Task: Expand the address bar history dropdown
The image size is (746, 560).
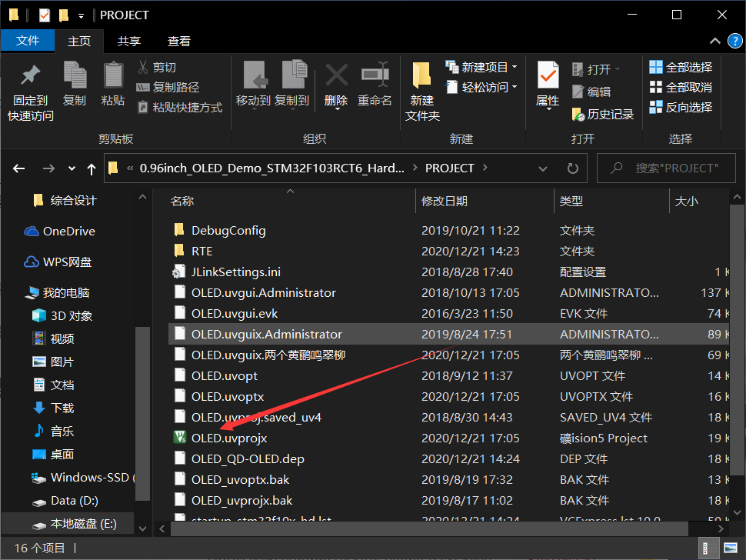Action: click(542, 168)
